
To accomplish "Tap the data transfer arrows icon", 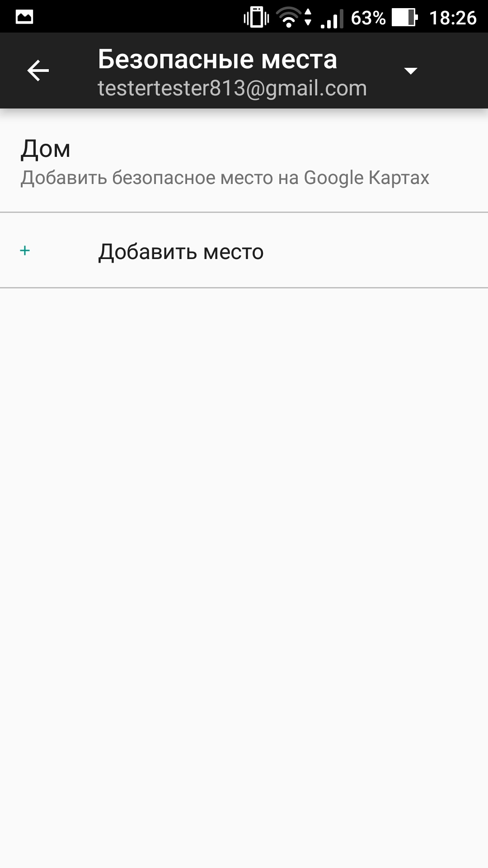I will (308, 18).
